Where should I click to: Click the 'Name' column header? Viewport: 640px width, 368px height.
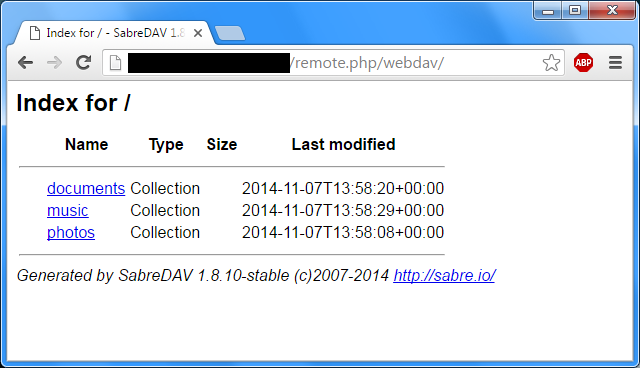click(87, 144)
